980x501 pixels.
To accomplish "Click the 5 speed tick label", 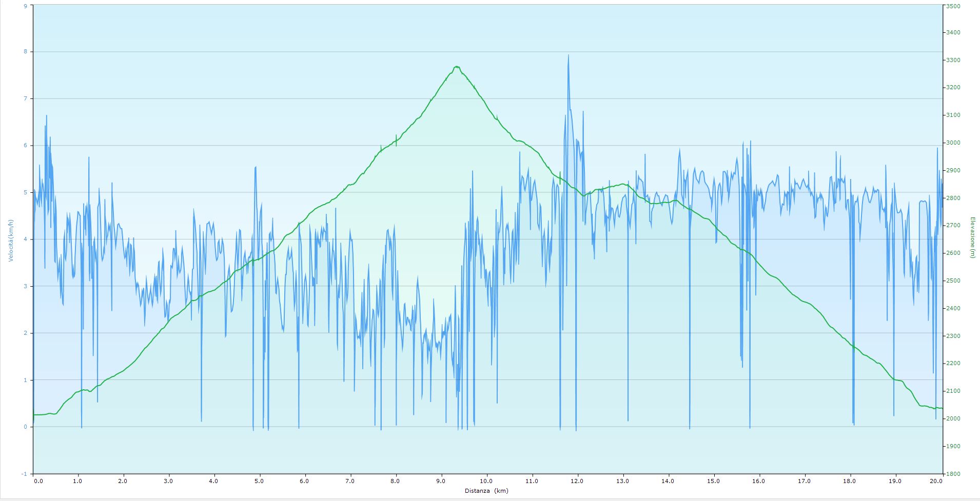I will click(x=26, y=192).
